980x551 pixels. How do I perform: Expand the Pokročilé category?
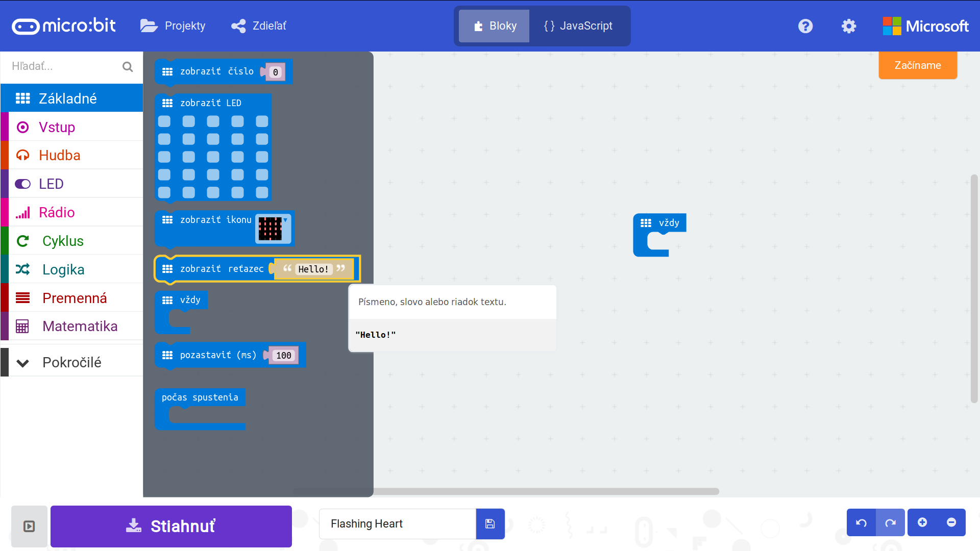pos(71,362)
